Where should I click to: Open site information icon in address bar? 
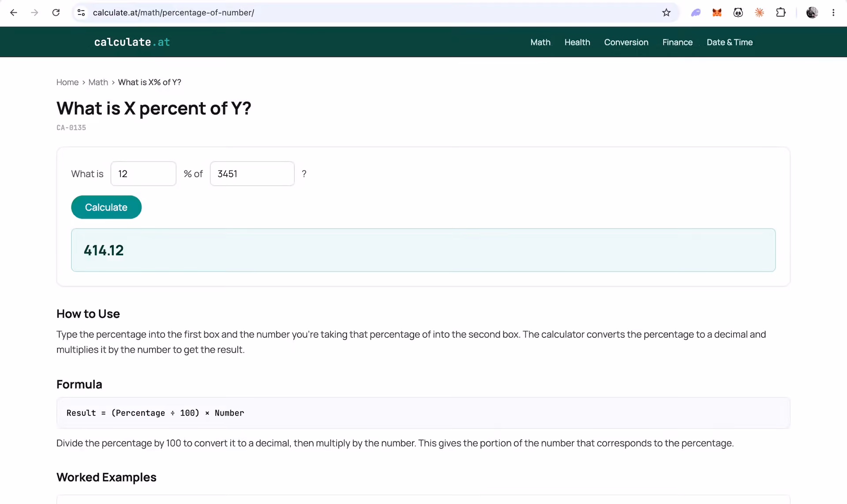pos(81,13)
